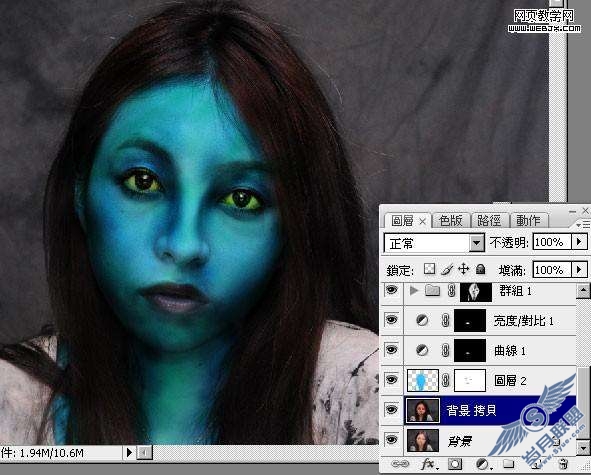Select the 曲線 1 mask thumbnail
The image size is (591, 475).
(470, 351)
